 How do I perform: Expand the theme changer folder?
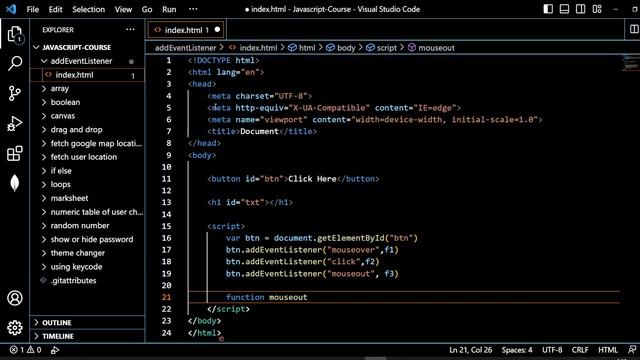[87, 253]
